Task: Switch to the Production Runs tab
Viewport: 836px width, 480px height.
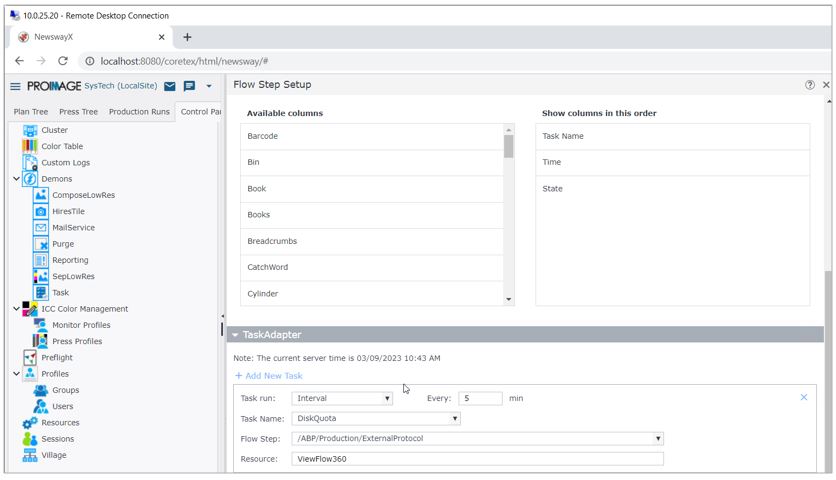Action: click(139, 112)
